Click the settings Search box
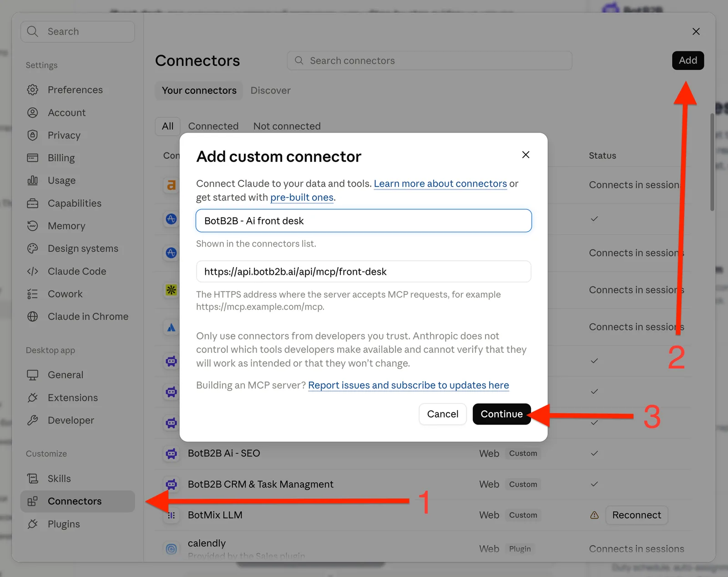This screenshot has height=577, width=728. pos(77,31)
